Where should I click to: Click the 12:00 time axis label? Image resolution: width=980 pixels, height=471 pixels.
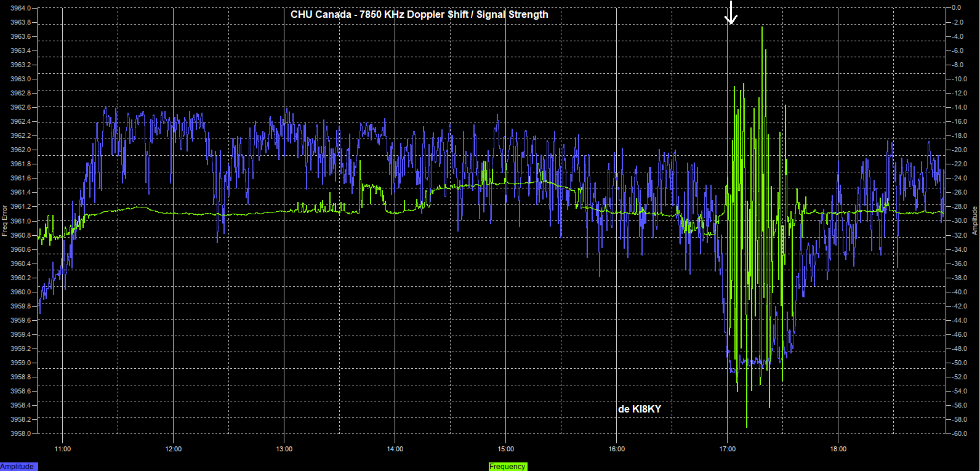pyautogui.click(x=174, y=449)
